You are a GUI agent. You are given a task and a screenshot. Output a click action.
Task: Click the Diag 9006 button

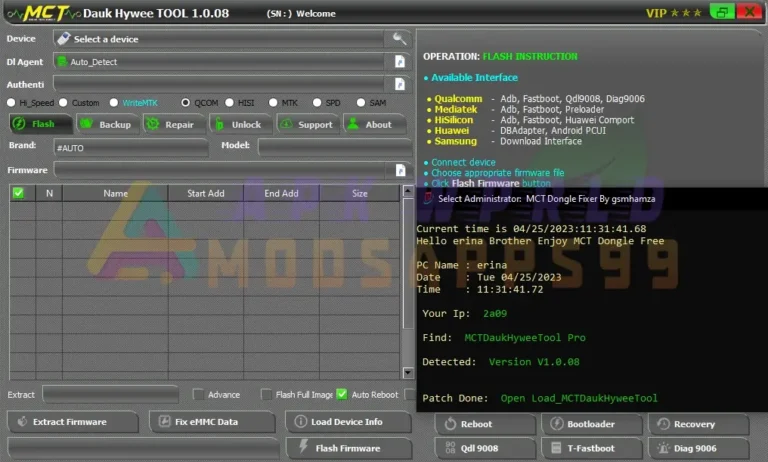pyautogui.click(x=698, y=450)
